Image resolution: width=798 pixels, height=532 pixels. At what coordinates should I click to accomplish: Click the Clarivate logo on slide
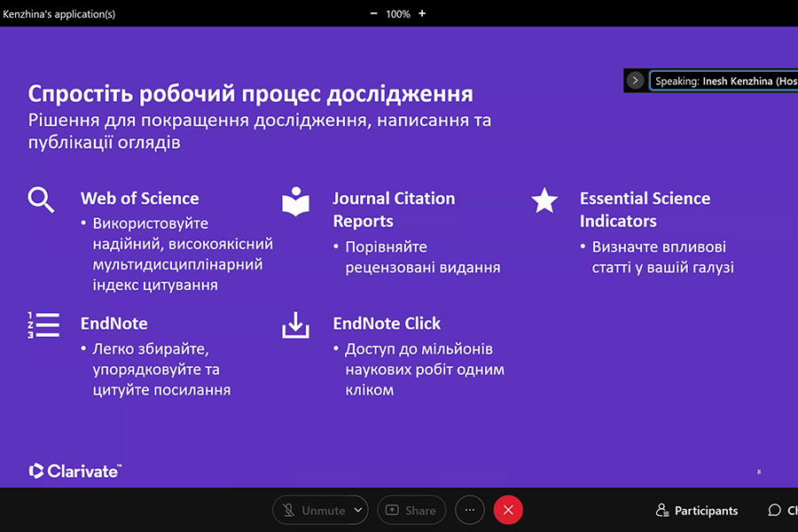pyautogui.click(x=74, y=471)
